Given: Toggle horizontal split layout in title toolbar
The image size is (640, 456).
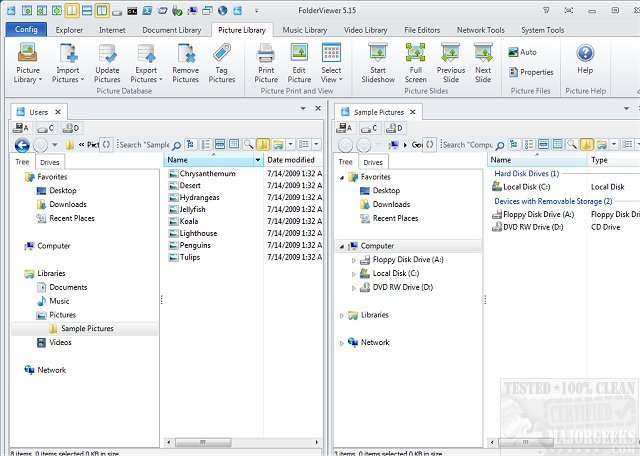Looking at the screenshot, I should pyautogui.click(x=87, y=11).
